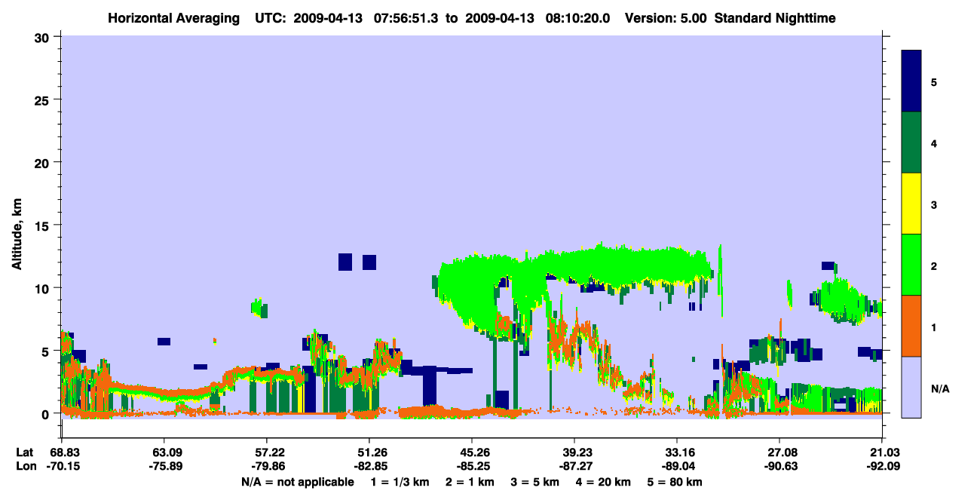Click the y-axis tick label 30
The height and width of the screenshot is (503, 980).
(44, 37)
